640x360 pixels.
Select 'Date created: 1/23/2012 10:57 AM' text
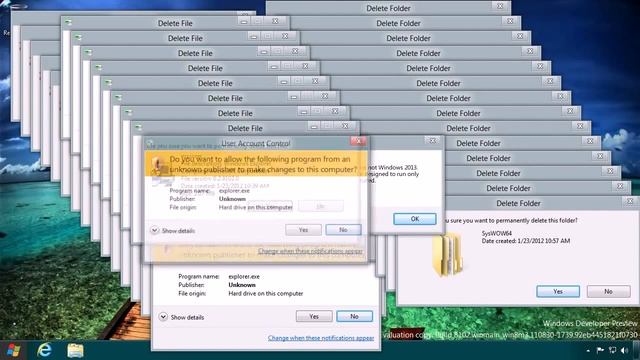click(526, 241)
